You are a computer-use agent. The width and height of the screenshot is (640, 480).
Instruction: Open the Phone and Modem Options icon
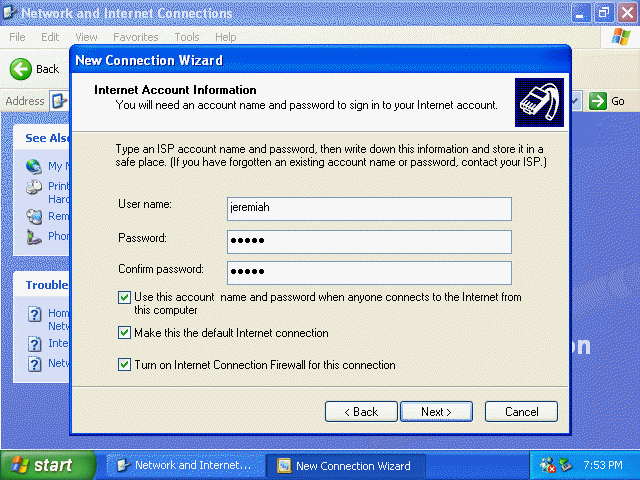[x=34, y=237]
